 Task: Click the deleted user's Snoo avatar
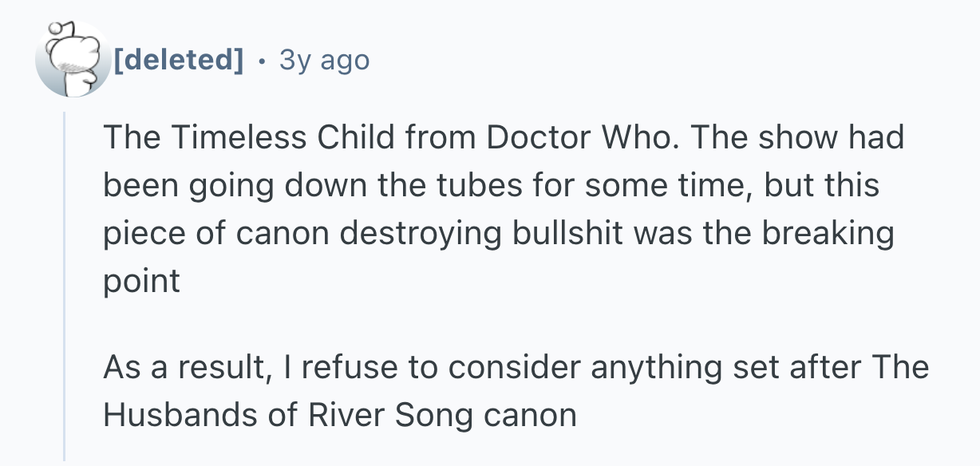(x=73, y=60)
